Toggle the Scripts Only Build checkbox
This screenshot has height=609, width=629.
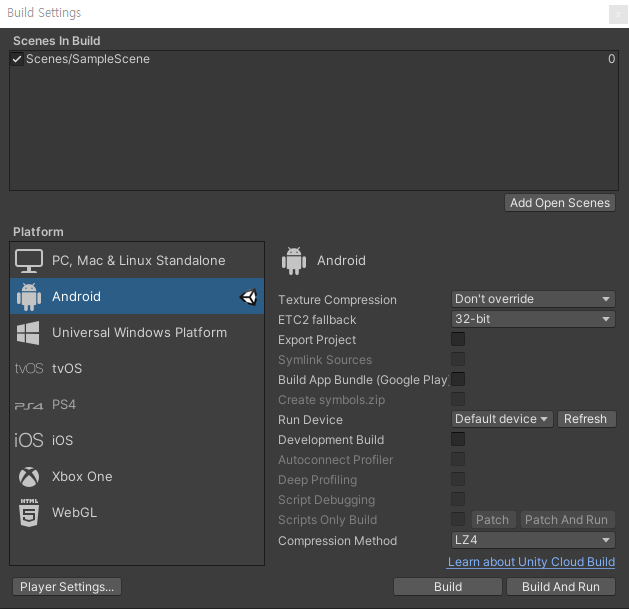[458, 519]
